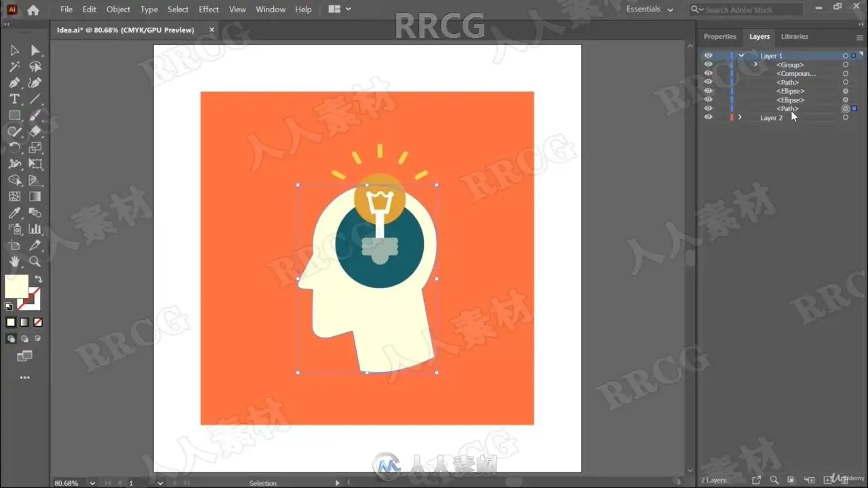Switch to the Properties tab
This screenshot has height=488, width=868.
pyautogui.click(x=719, y=37)
